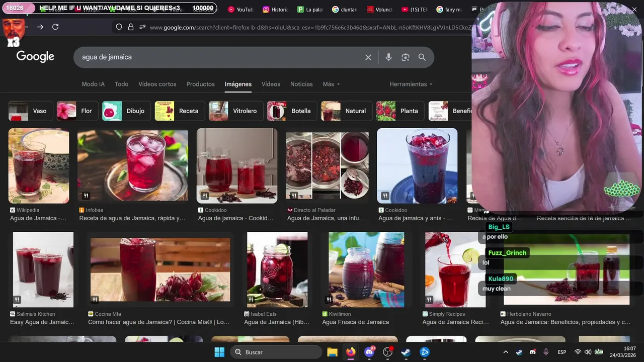Click the Firefox address bar URL
Screen dimensions: 644x362
tap(309, 27)
